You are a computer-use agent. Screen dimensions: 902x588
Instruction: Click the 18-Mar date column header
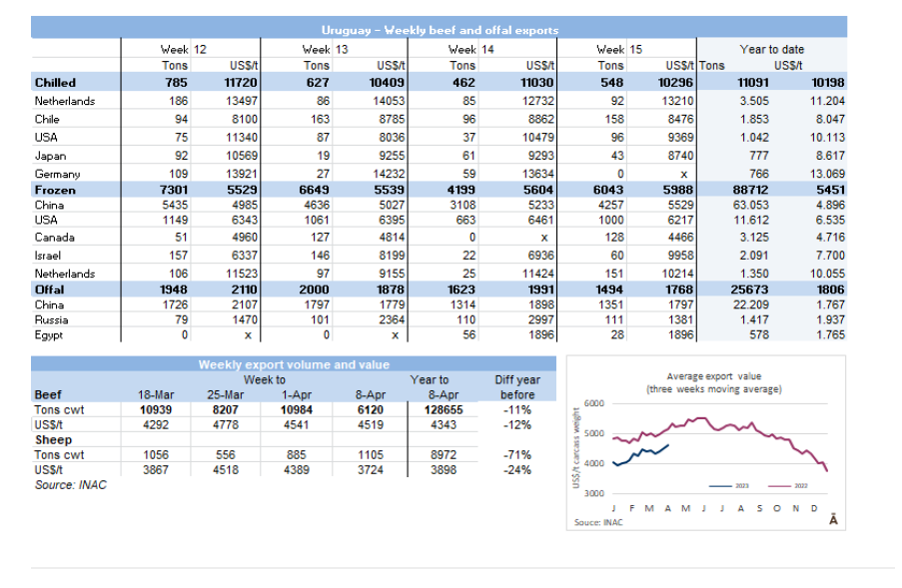click(157, 394)
